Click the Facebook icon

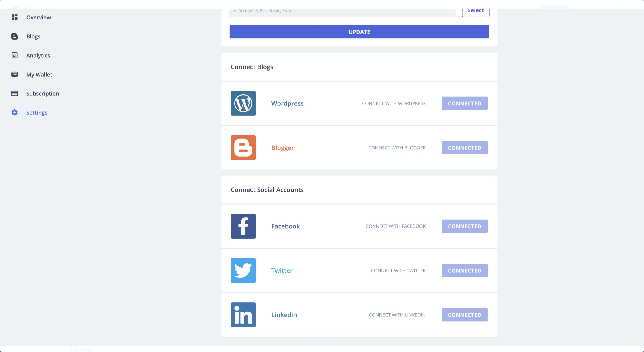pos(243,226)
